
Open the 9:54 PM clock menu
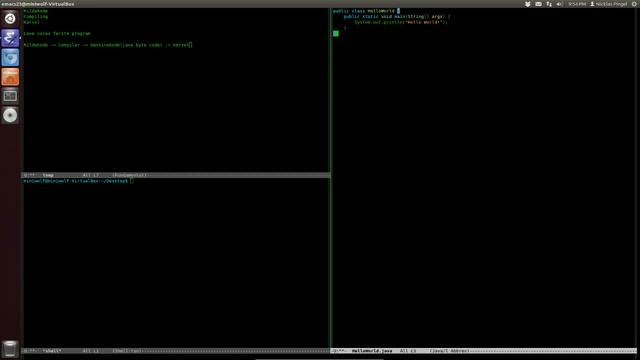point(577,4)
